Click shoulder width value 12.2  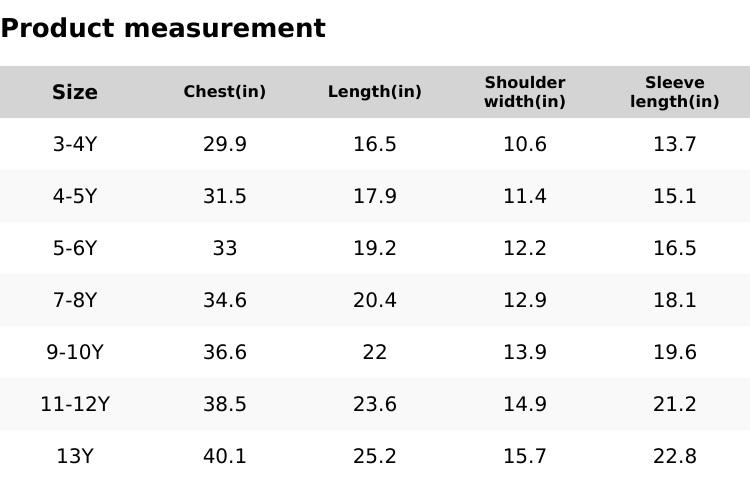pyautogui.click(x=525, y=248)
